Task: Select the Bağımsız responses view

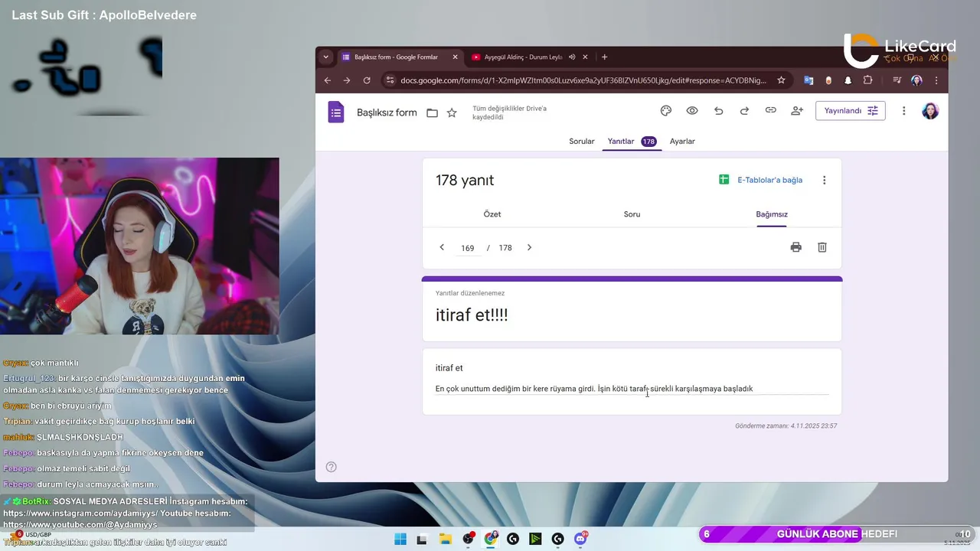Action: point(772,214)
